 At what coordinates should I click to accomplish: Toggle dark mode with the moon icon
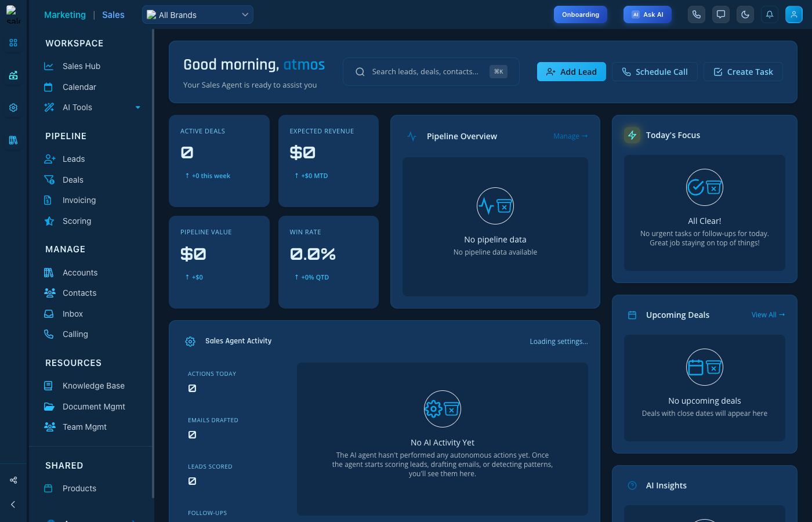coord(745,14)
